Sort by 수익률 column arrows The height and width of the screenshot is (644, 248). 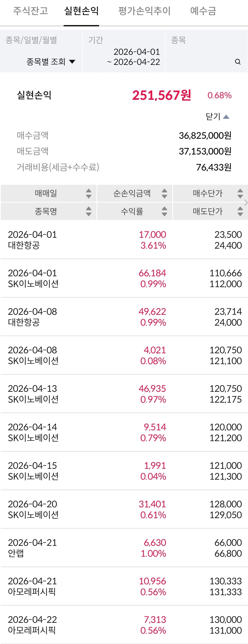coord(164,211)
